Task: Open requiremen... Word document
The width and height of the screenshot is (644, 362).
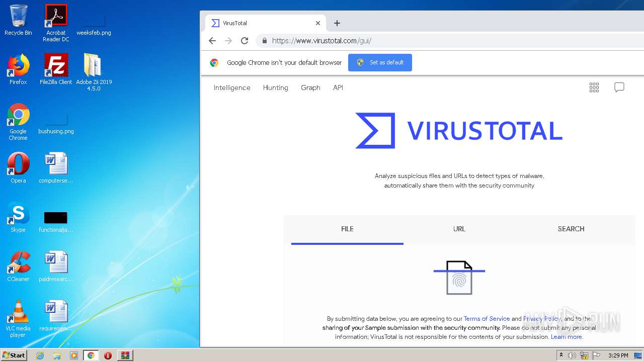Action: click(x=56, y=316)
